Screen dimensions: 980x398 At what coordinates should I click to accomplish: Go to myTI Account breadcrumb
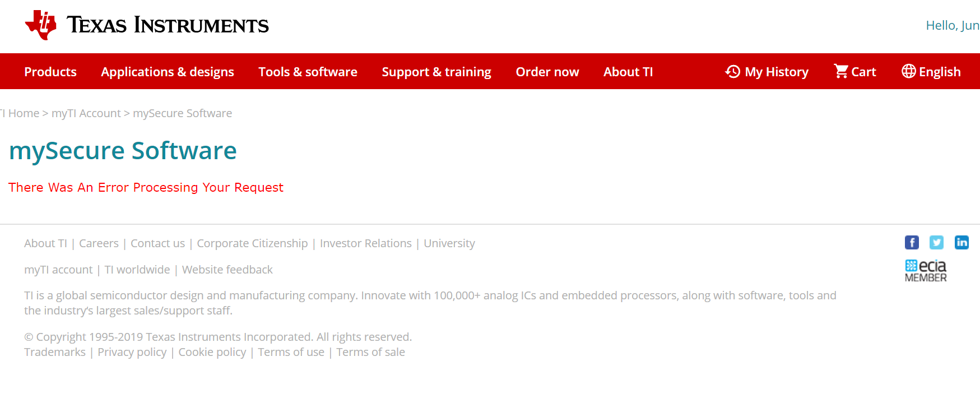[86, 113]
